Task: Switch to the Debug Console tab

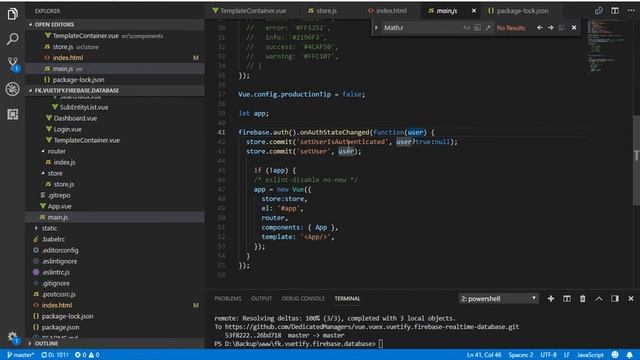Action: tap(303, 299)
